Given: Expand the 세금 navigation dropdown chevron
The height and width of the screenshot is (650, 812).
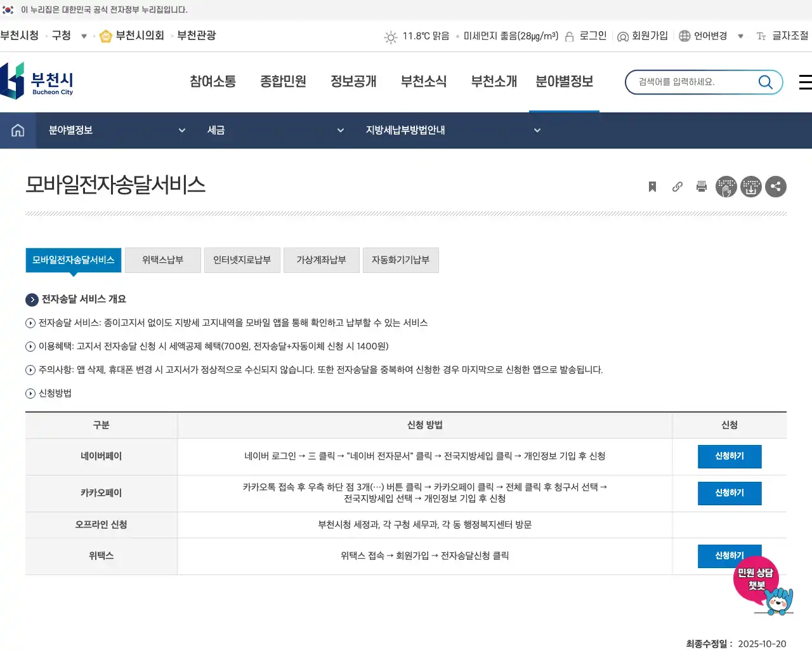Looking at the screenshot, I should point(341,130).
